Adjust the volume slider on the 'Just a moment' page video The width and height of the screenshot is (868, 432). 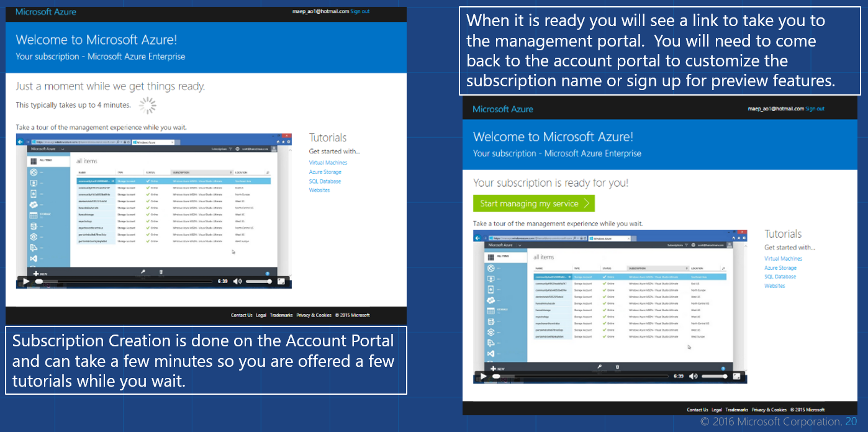[259, 281]
